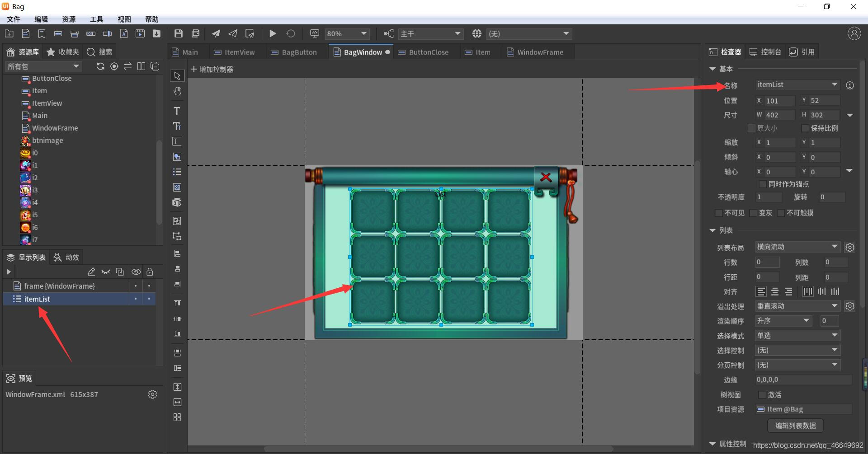Viewport: 868px width, 454px height.
Task: Click the Save icon in toolbar
Action: 178,33
